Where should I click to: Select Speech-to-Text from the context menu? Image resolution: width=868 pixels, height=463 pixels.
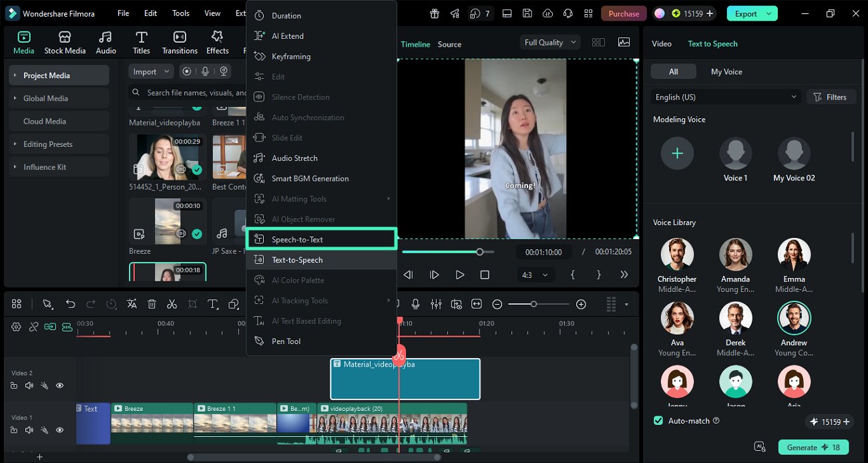tap(321, 239)
